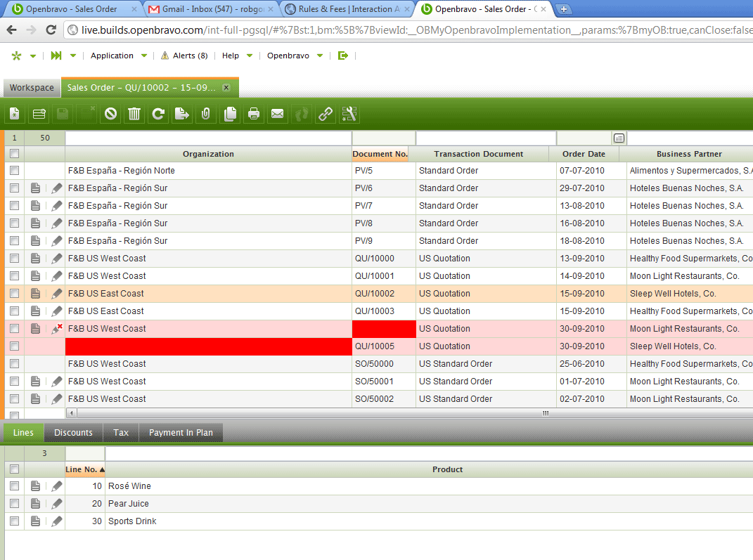Open Alerts (8) link
753x560 pixels.
184,56
